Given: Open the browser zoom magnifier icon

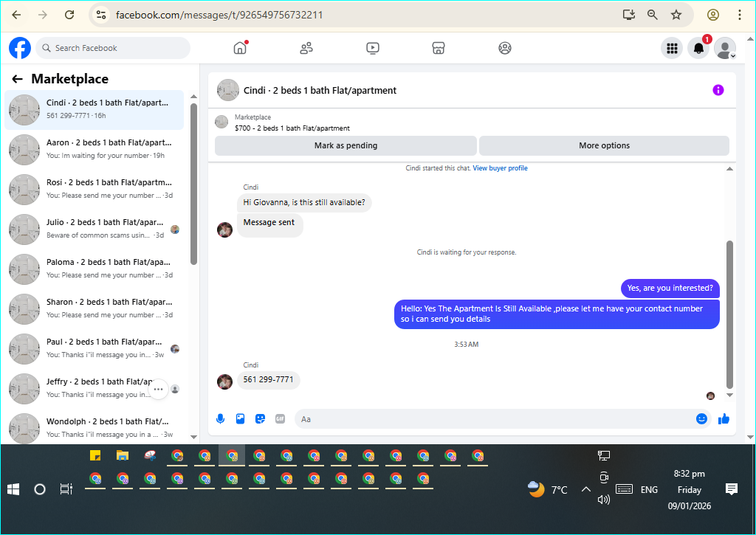Looking at the screenshot, I should (x=653, y=15).
